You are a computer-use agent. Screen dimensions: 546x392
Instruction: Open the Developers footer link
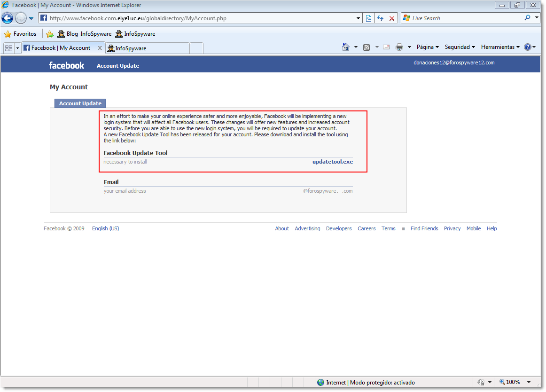click(x=339, y=228)
